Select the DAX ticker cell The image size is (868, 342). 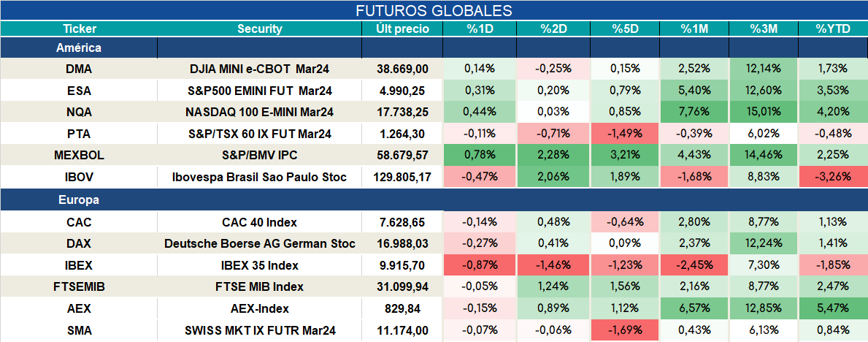[79, 243]
